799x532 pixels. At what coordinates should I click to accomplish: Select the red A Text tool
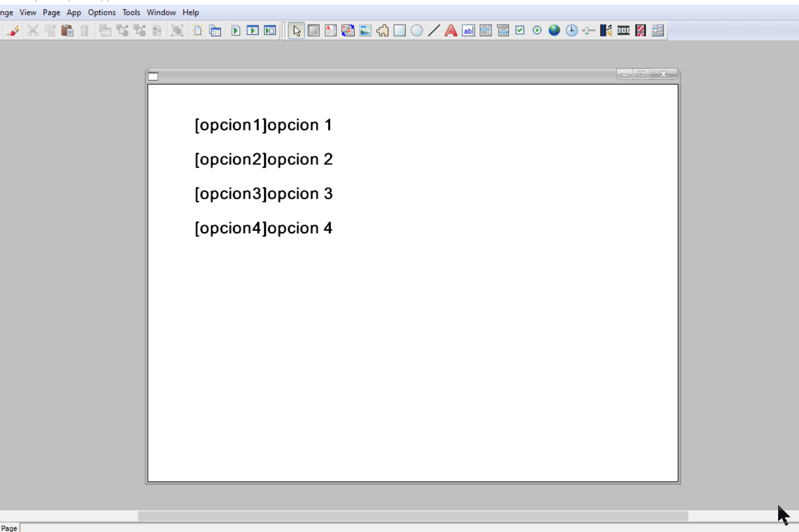(x=451, y=30)
